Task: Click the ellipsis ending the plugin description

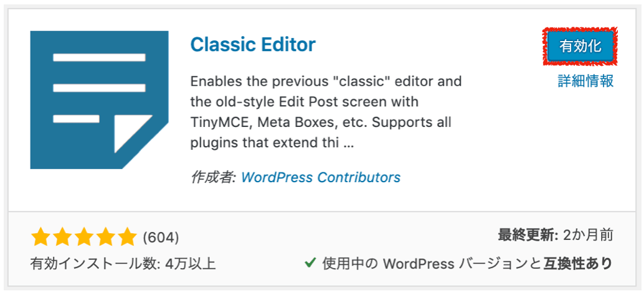Action: tap(348, 144)
